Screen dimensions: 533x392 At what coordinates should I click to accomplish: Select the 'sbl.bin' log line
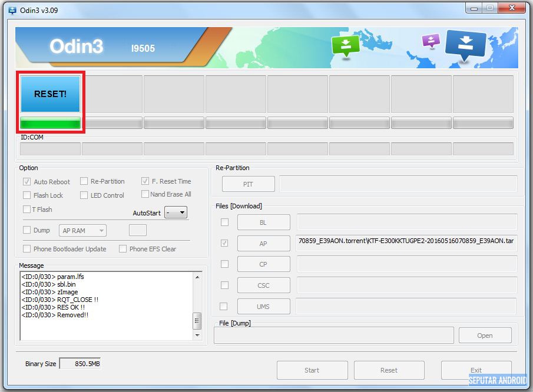pyautogui.click(x=49, y=284)
